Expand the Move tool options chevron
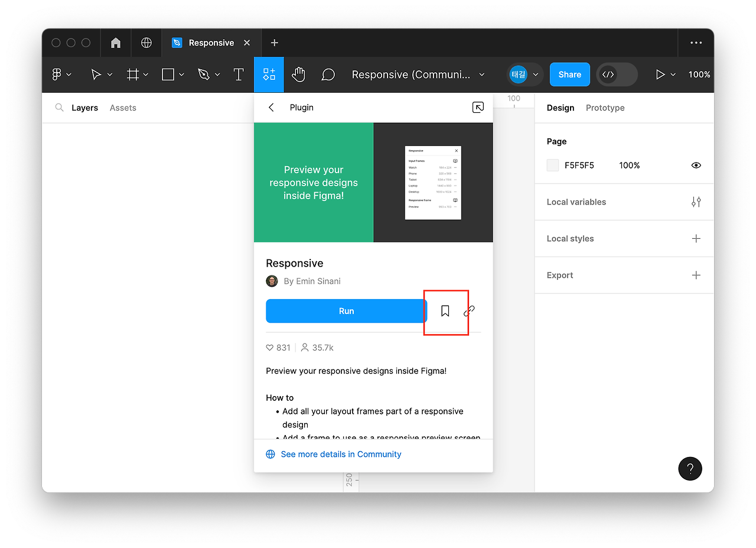Screen dimensions: 756x548 pyautogui.click(x=110, y=74)
